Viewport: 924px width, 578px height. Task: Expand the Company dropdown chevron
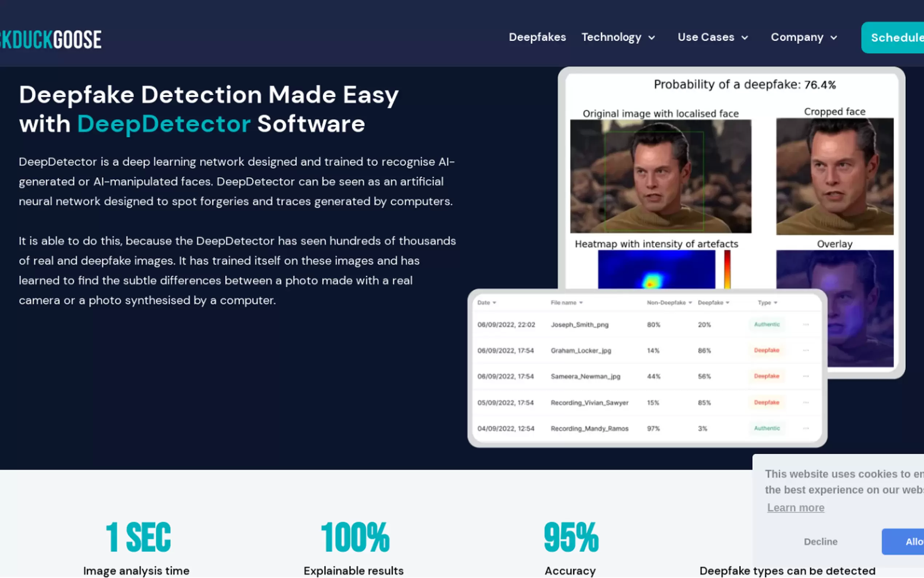pos(834,38)
